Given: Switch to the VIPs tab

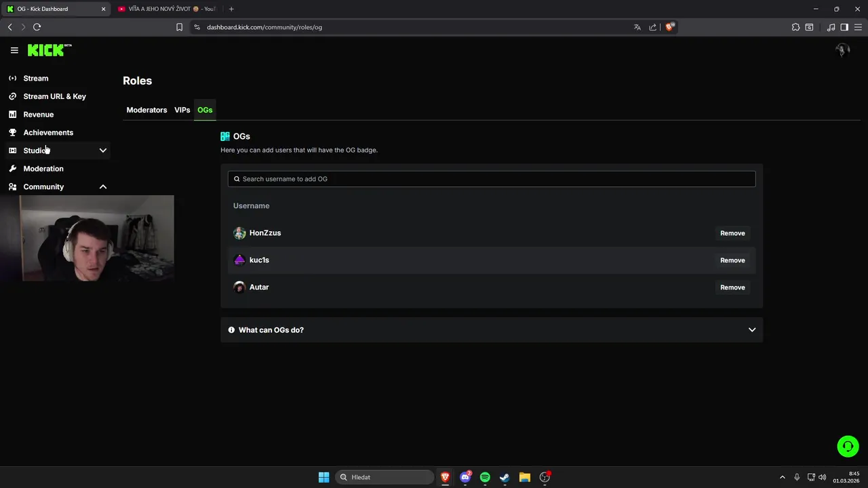Looking at the screenshot, I should (182, 110).
